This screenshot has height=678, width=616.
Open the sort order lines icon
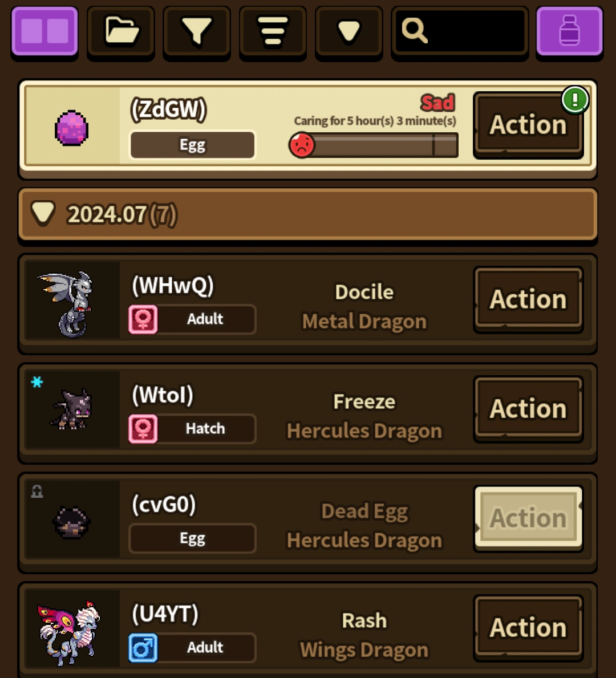tap(273, 31)
